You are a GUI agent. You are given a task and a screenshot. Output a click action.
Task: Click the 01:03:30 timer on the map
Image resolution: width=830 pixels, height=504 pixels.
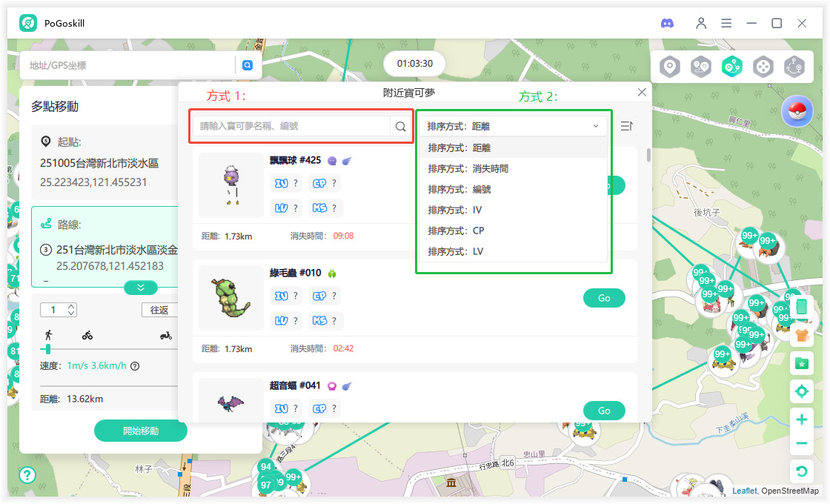(415, 64)
